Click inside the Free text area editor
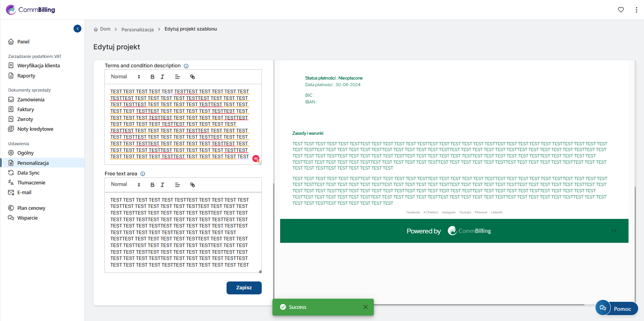This screenshot has height=321, width=644. pos(183,232)
